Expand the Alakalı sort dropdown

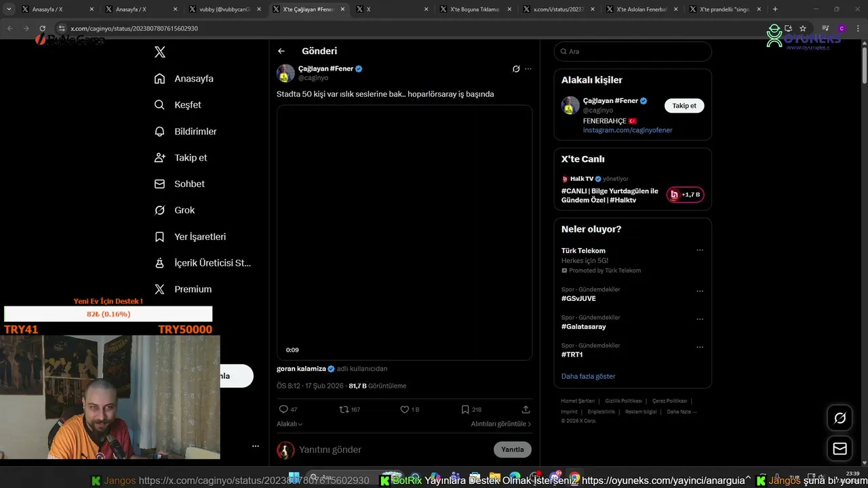tap(290, 424)
